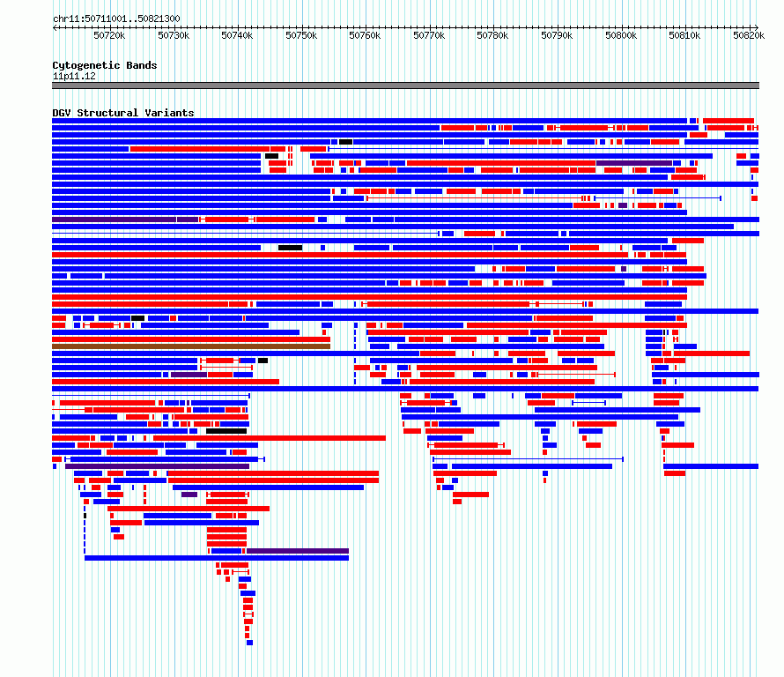Select the widest black variant bar
This screenshot has height=677, width=784.
(226, 431)
